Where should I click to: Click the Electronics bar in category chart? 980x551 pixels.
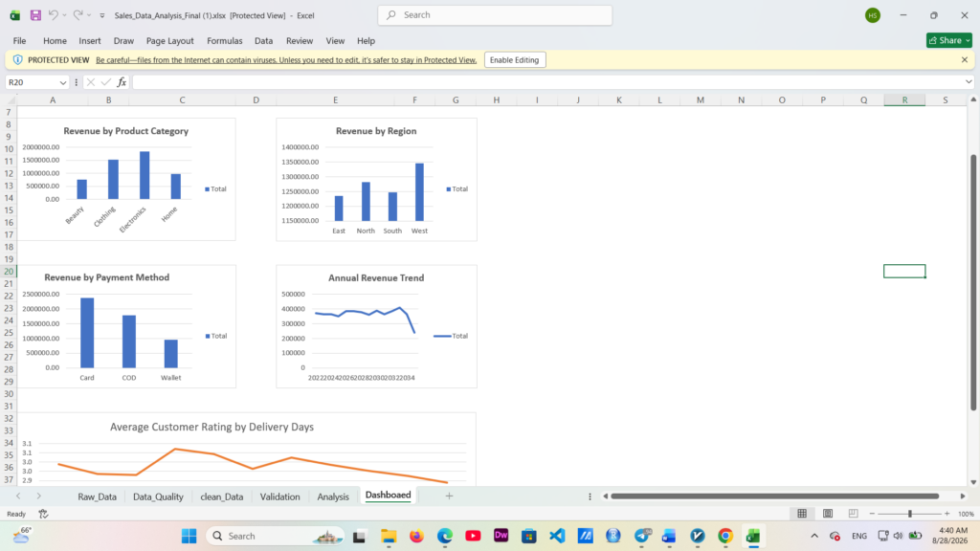tap(145, 176)
